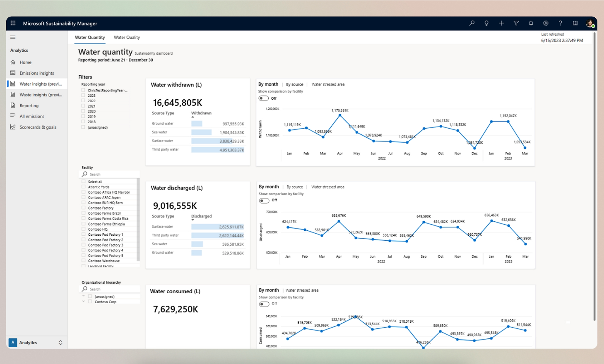Click the Facility search magnifier icon
604x364 pixels.
pyautogui.click(x=84, y=174)
